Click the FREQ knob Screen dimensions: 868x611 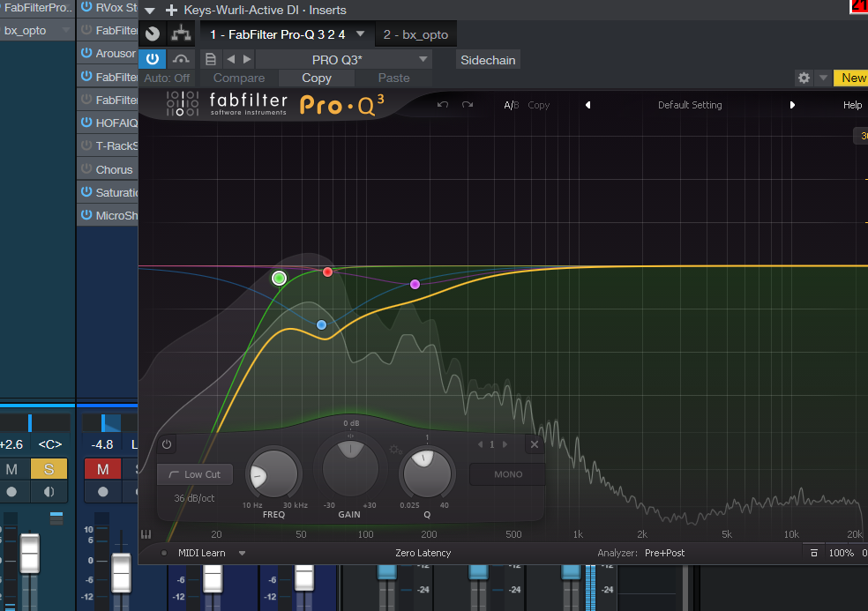[x=273, y=473]
